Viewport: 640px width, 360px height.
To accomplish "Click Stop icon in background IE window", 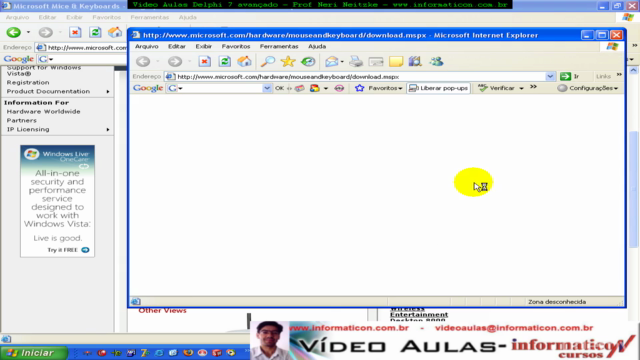I will tap(75, 32).
